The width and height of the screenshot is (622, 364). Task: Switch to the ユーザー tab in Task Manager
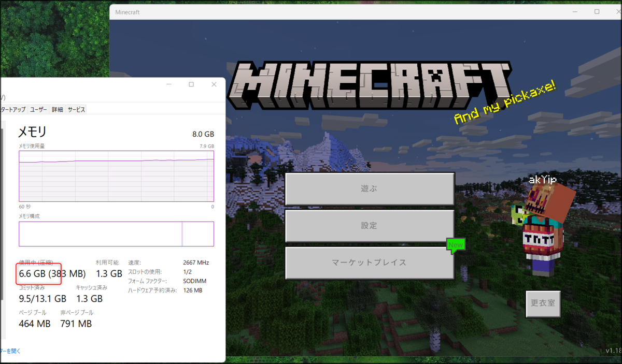point(38,110)
